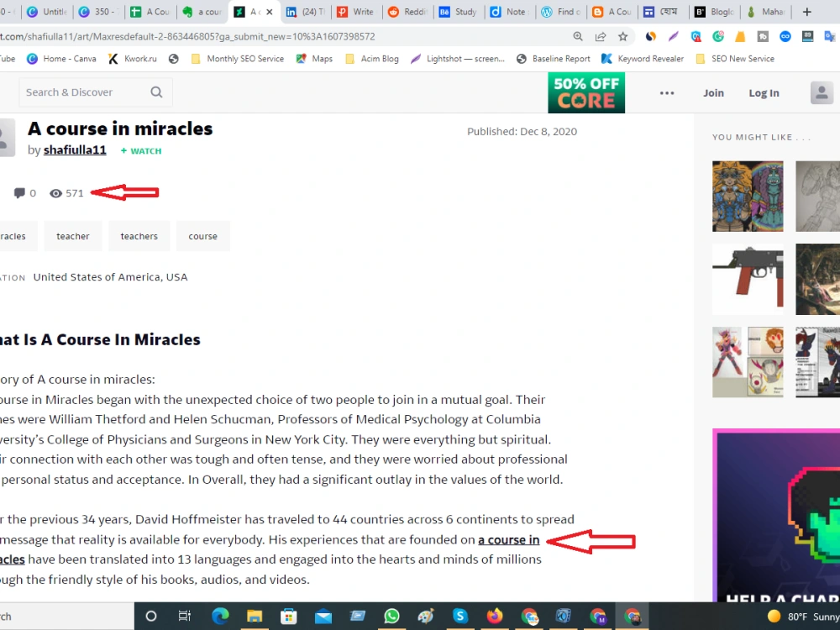Click the magnifier icon in the Search & Discover box
The height and width of the screenshot is (630, 840).
(156, 92)
